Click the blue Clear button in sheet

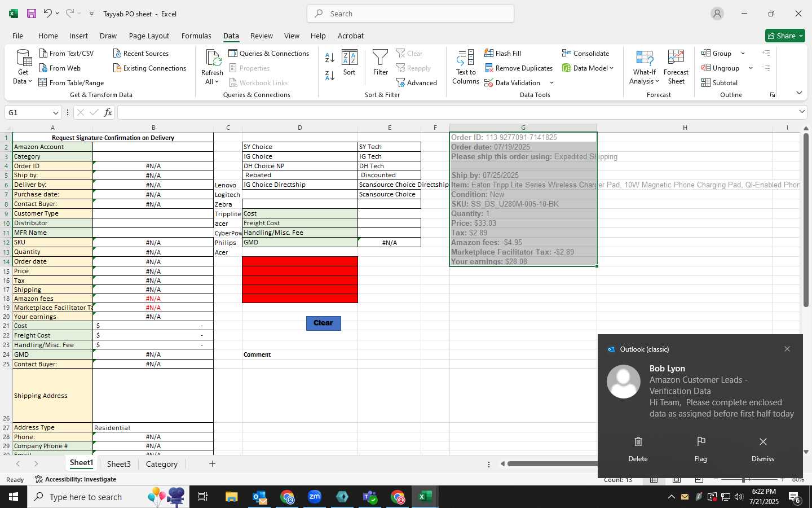pos(324,323)
